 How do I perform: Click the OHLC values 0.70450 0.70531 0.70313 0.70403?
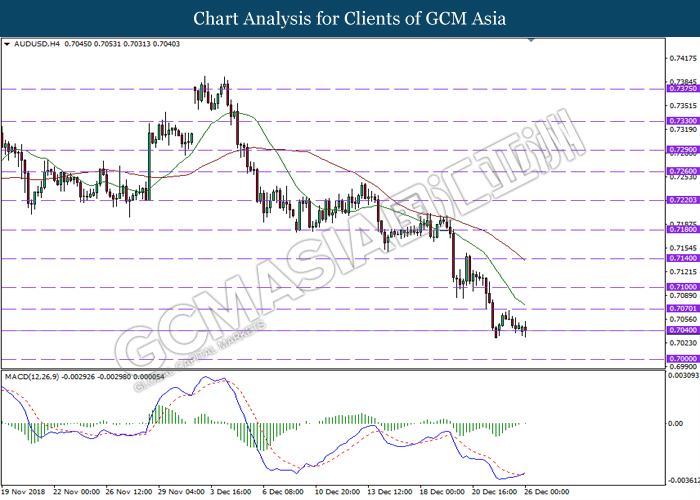pyautogui.click(x=122, y=44)
